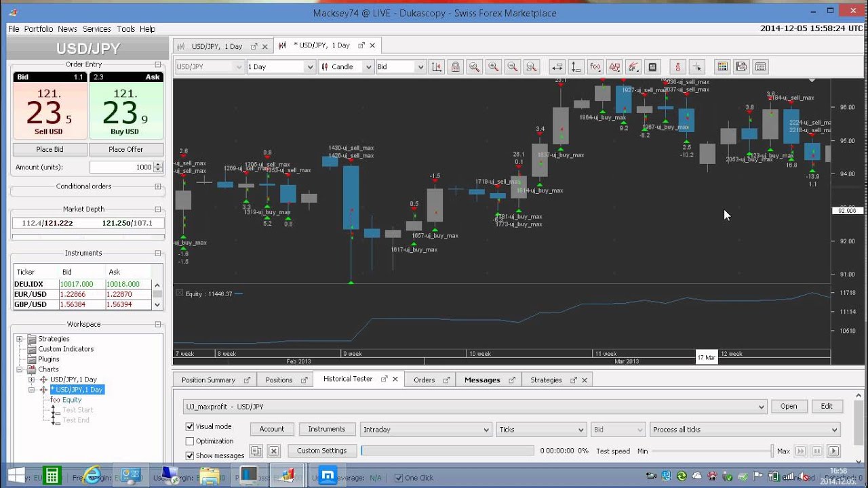Toggle the Equity indicator checkbox on chart
Viewport: 868px width, 488px height.
coord(180,293)
